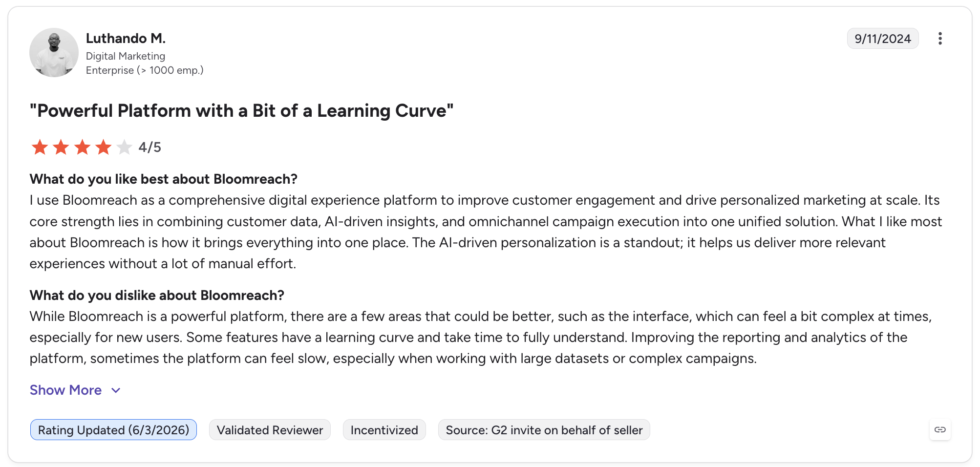Click the third orange rating star
This screenshot has height=467, width=980.
pyautogui.click(x=83, y=147)
